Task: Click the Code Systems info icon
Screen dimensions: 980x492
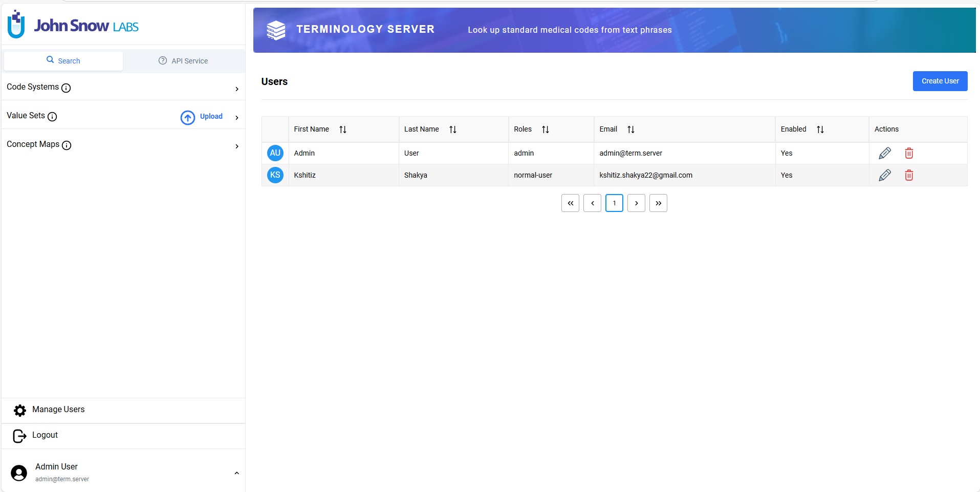Action: [66, 88]
